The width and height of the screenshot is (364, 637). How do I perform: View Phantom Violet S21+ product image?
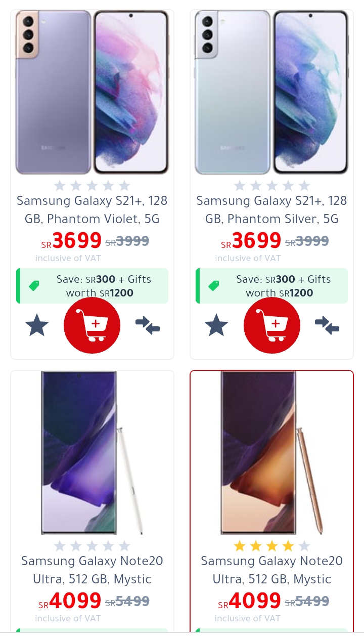coord(92,93)
